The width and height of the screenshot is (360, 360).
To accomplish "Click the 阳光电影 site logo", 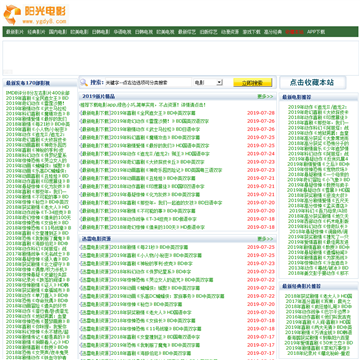I will [x=35, y=15].
